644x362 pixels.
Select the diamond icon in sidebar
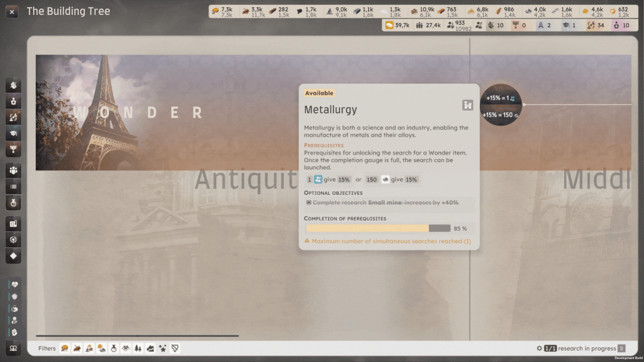[13, 256]
